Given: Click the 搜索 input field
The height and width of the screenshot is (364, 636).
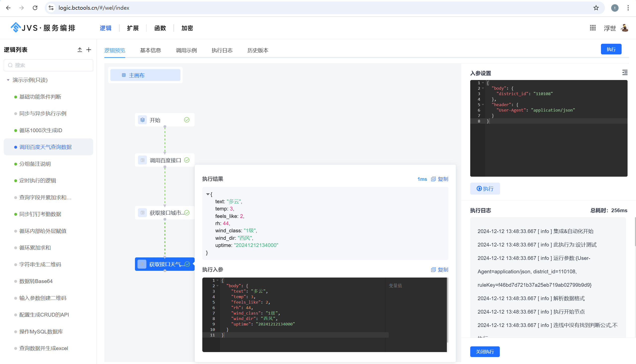Looking at the screenshot, I should (48, 65).
